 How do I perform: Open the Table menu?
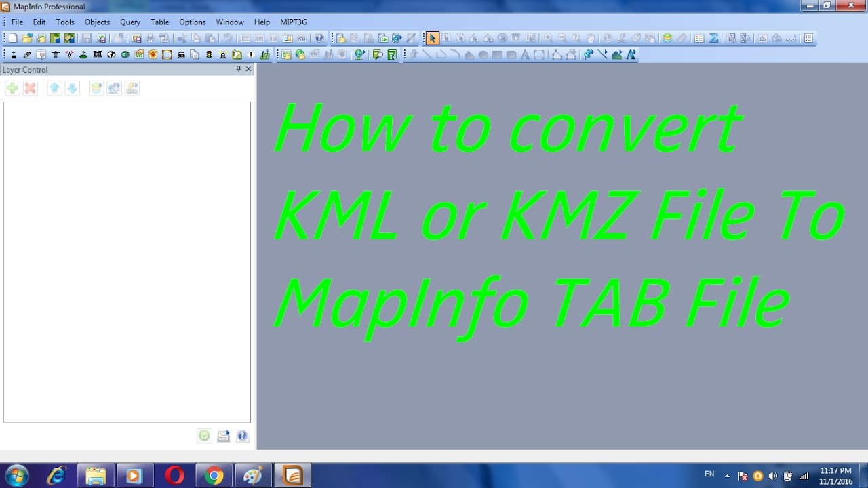pyautogui.click(x=160, y=22)
